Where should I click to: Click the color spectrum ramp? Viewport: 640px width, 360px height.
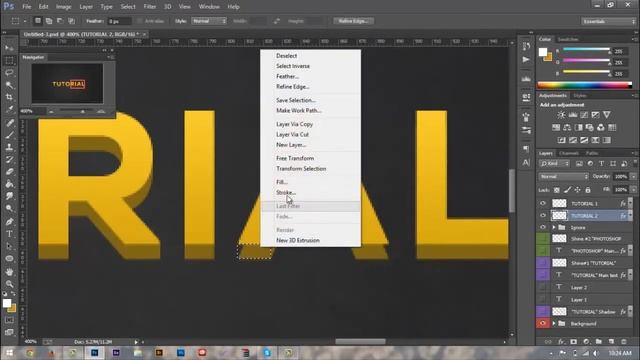coord(585,85)
